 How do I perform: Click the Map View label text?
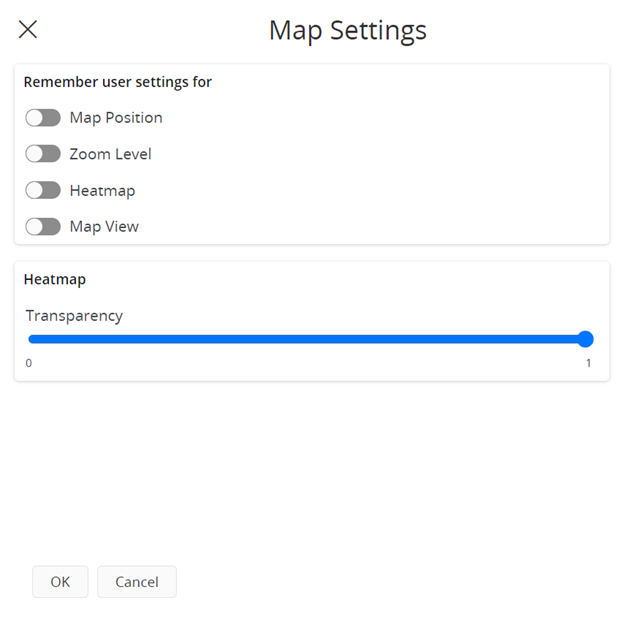point(104,227)
